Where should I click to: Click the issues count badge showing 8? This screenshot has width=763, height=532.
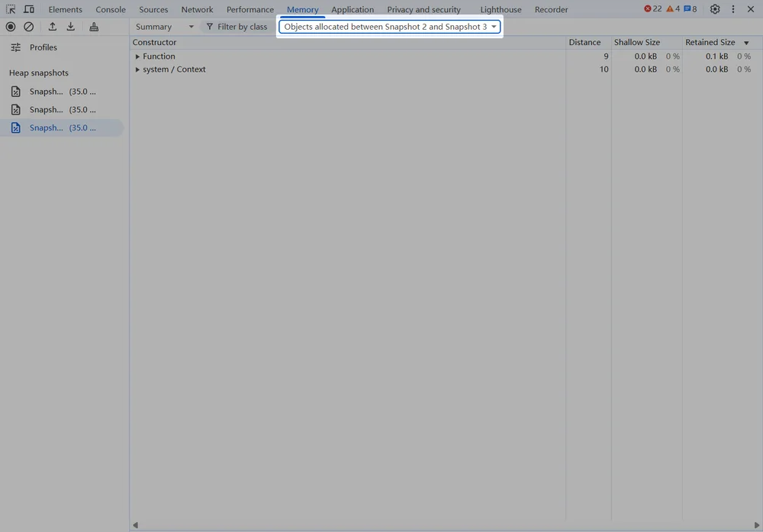tap(690, 8)
